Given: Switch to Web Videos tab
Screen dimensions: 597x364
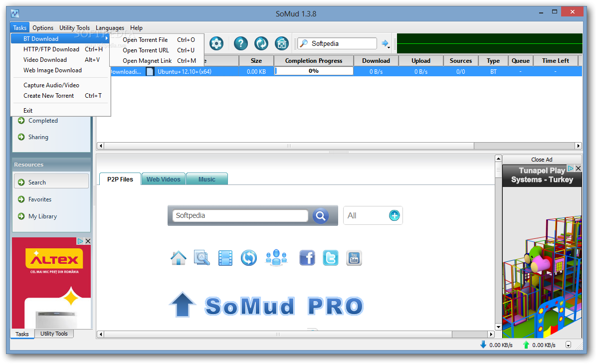Looking at the screenshot, I should [163, 179].
